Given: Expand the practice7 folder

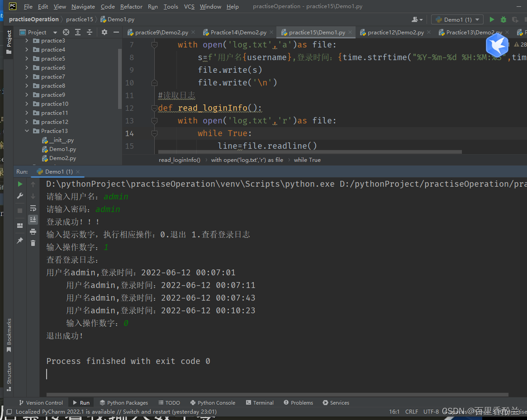Looking at the screenshot, I should tap(27, 76).
